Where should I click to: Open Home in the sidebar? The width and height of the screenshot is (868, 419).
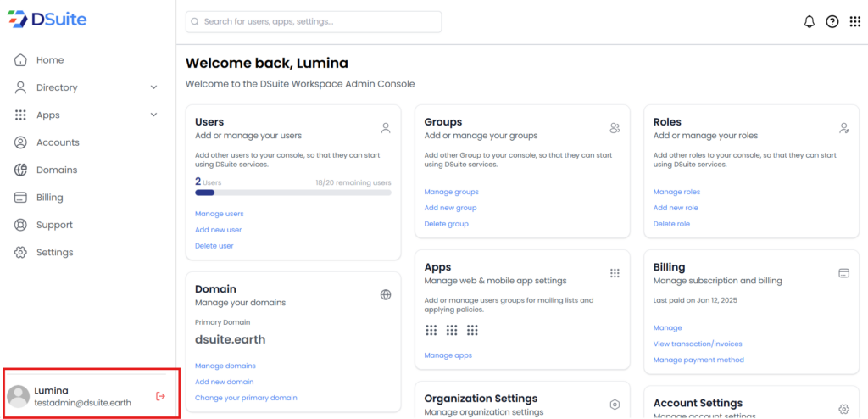[x=49, y=60]
